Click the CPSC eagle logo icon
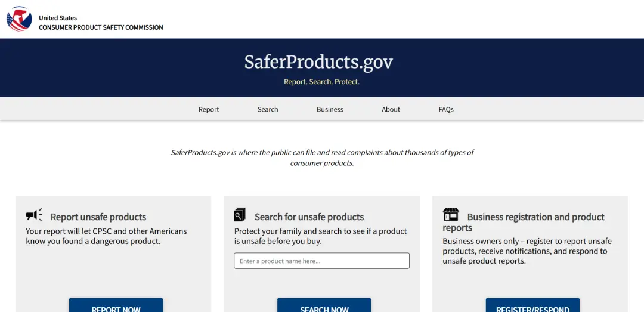Image resolution: width=644 pixels, height=312 pixels. tap(19, 19)
